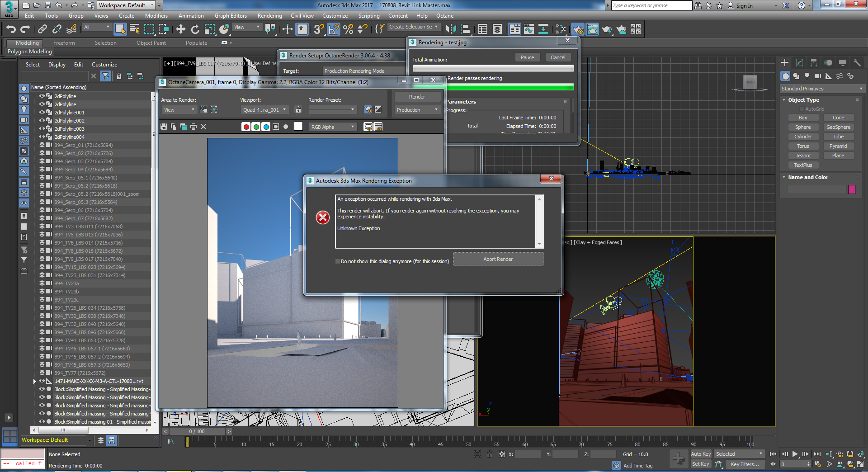Toggle Auto Key animation mode

tap(701, 454)
